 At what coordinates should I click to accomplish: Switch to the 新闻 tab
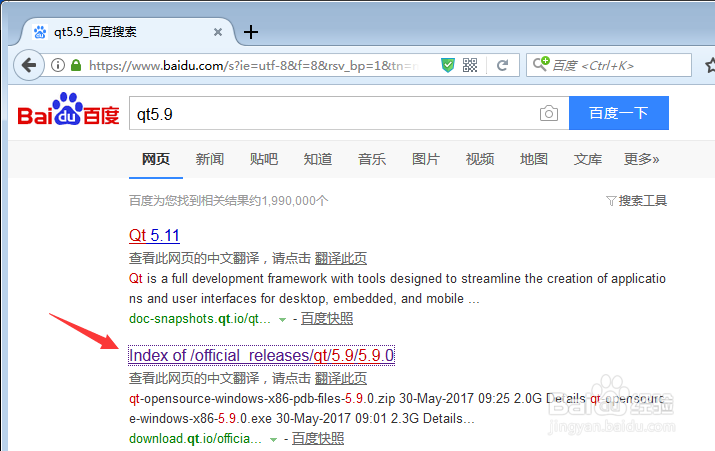[210, 159]
